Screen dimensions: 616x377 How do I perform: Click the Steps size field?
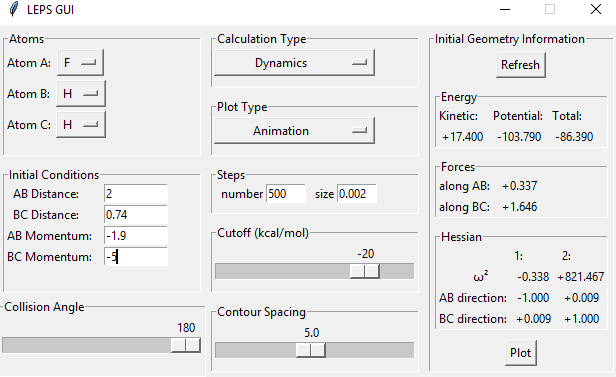pos(357,194)
